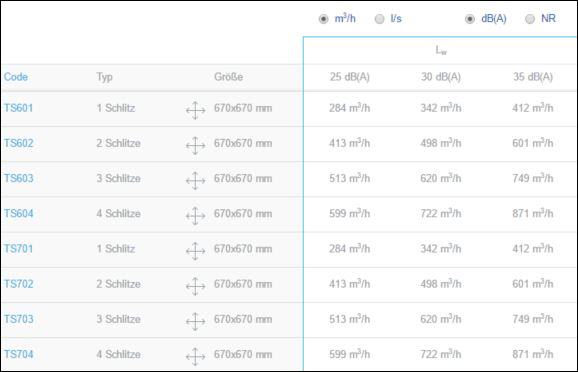578x372 pixels.
Task: Select the m³/h unit radio button
Action: [323, 19]
